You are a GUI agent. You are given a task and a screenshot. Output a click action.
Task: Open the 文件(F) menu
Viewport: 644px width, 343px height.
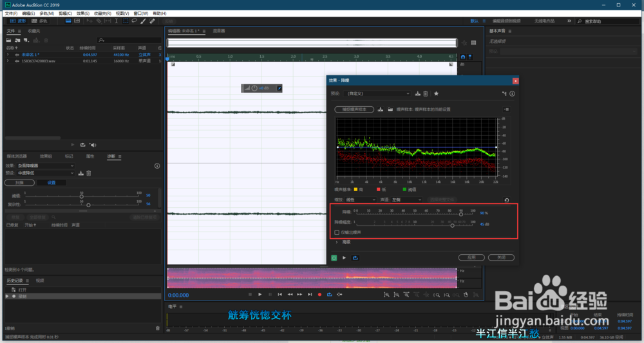pos(11,14)
